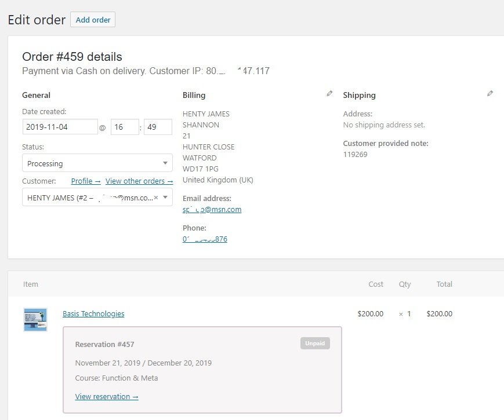Clear the selected customer HENTY JAMES
The height and width of the screenshot is (420, 504).
click(x=156, y=198)
